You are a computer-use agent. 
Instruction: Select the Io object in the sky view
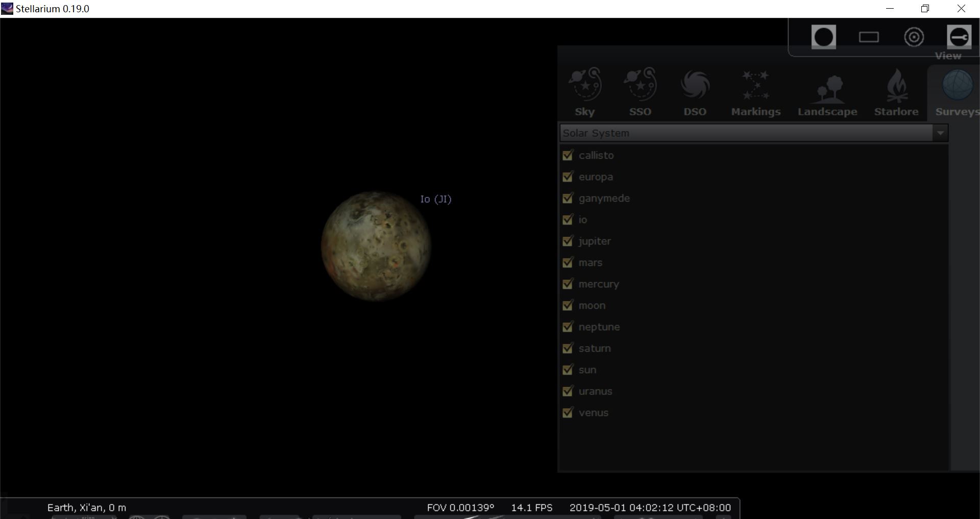point(376,248)
